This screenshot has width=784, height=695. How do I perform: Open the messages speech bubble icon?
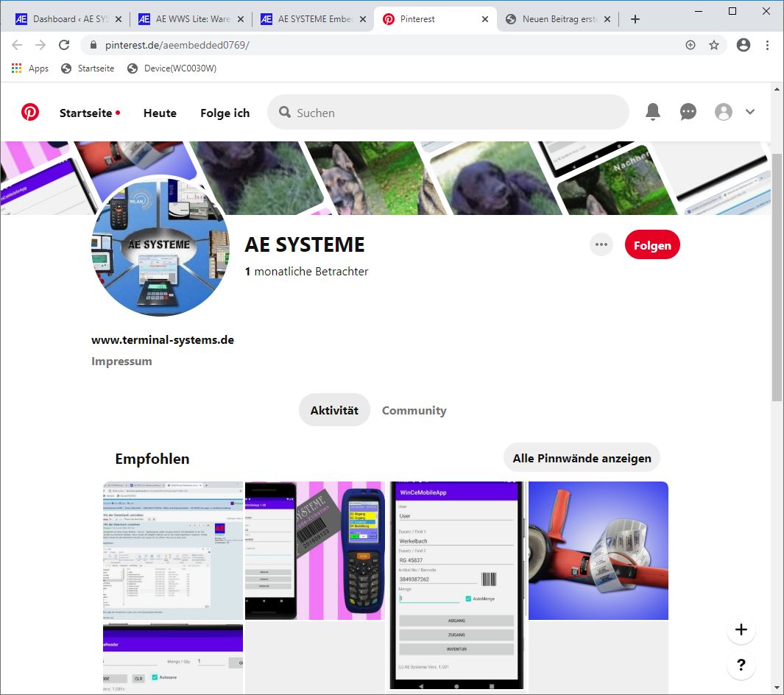pos(688,112)
